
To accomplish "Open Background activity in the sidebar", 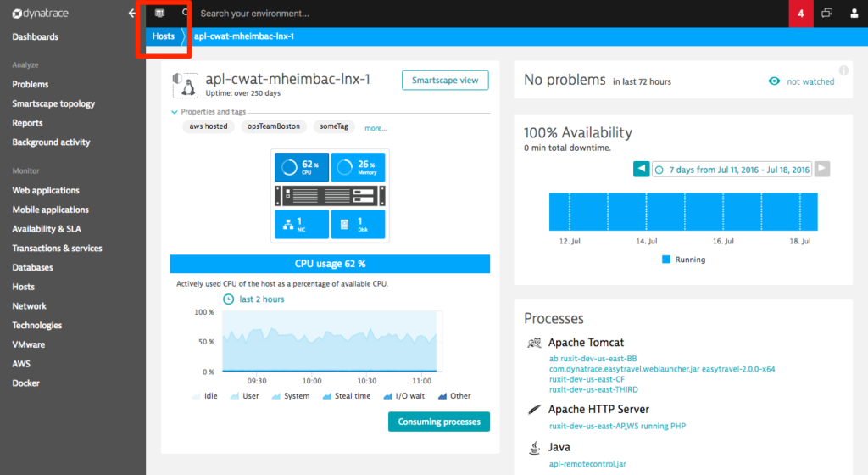I will pos(52,142).
